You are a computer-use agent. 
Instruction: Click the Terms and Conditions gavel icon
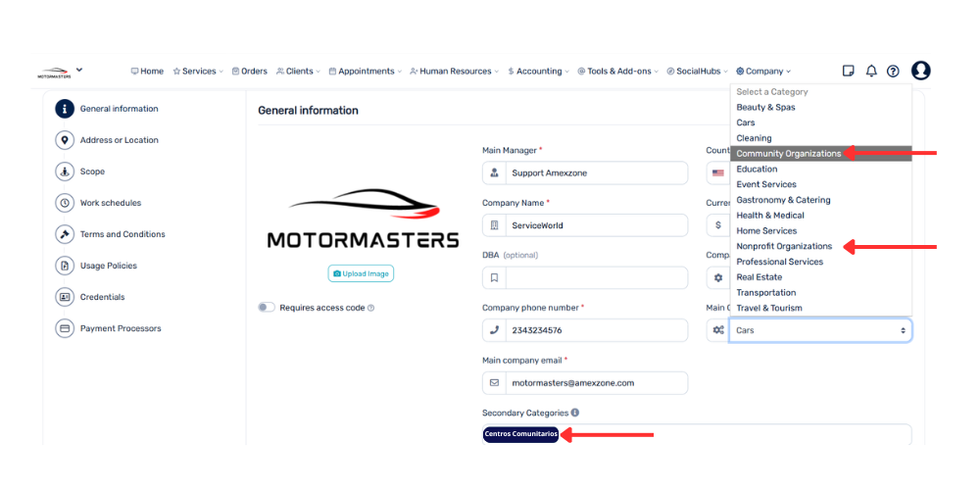point(65,234)
